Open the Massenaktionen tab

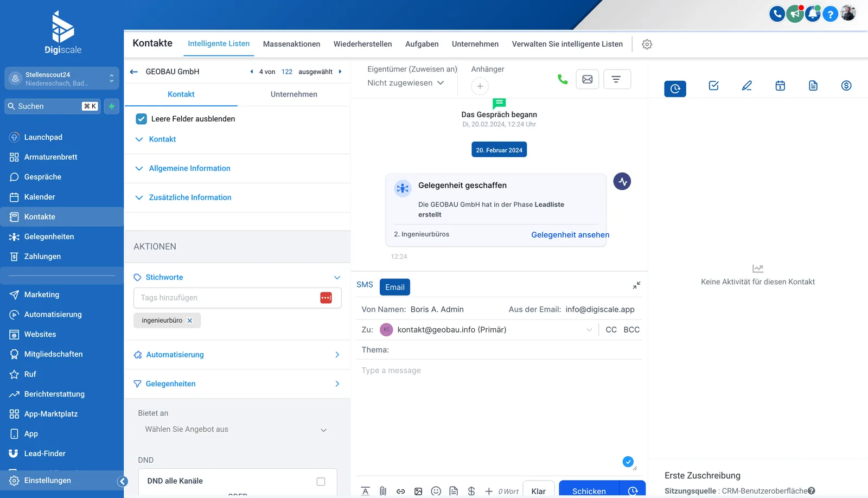tap(292, 44)
